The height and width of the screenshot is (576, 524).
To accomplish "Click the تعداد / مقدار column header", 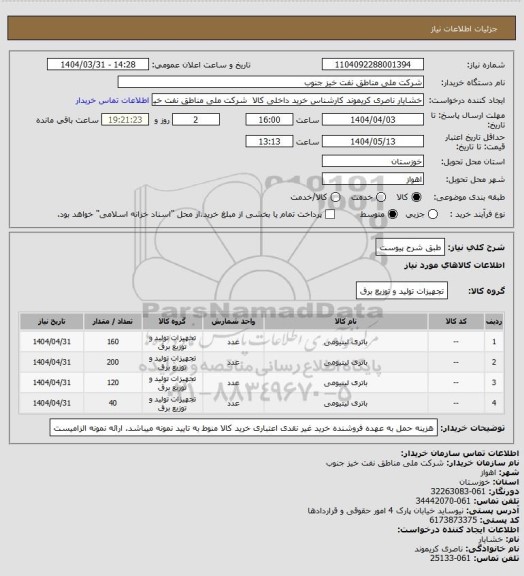I will pos(112,321).
